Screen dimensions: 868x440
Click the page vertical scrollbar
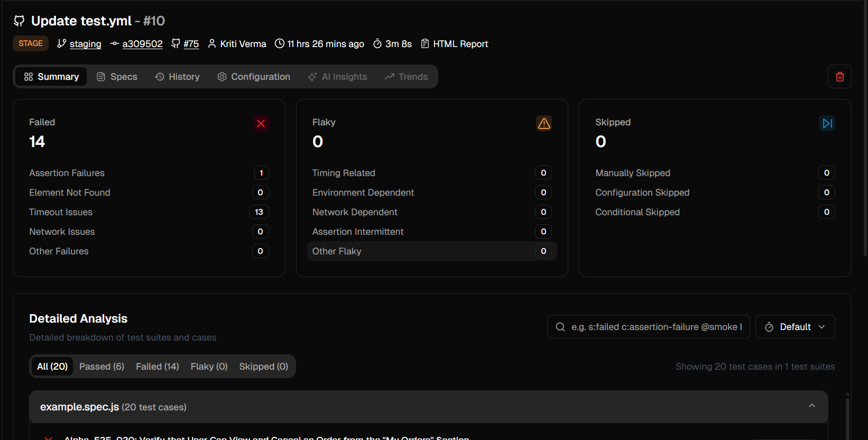click(x=865, y=129)
